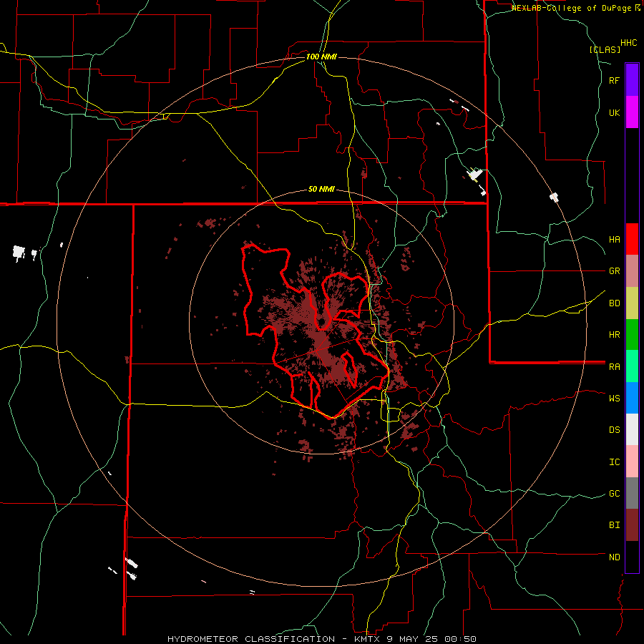Select the yellow BD legend swatch
The height and width of the screenshot is (644, 644).
(632, 303)
